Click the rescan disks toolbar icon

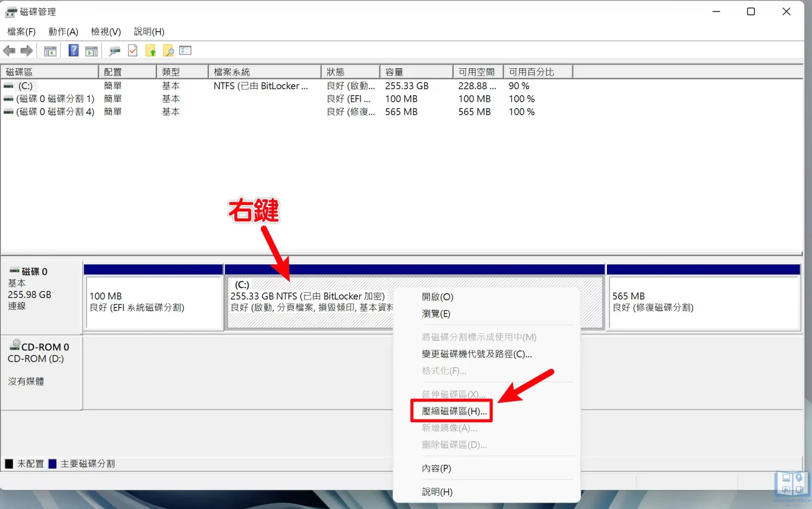point(115,50)
